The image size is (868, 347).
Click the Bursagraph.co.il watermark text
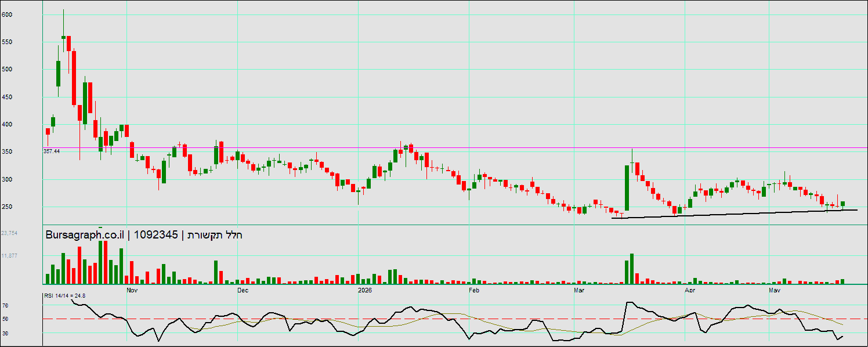pyautogui.click(x=85, y=235)
